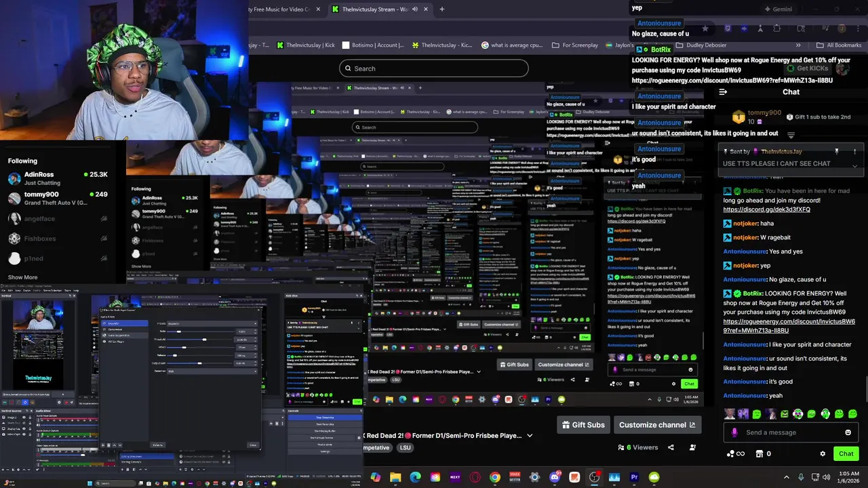Collapse the chat panel with arrow icon

(723, 92)
